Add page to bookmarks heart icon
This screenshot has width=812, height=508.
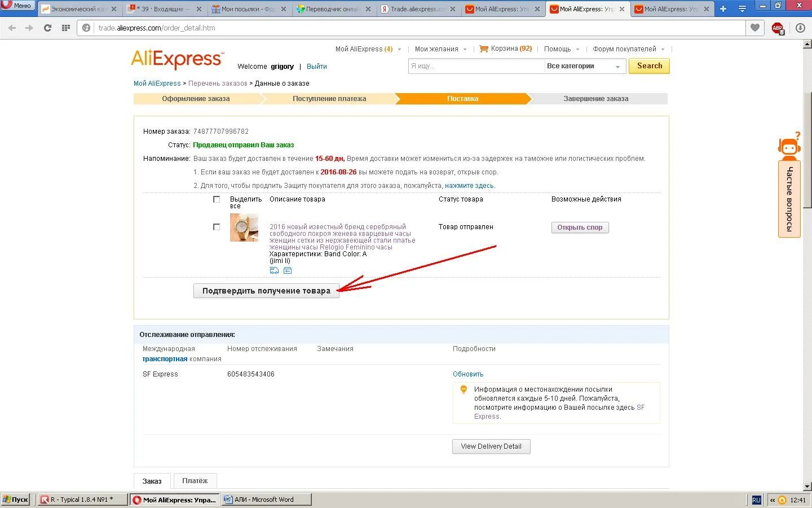[754, 28]
